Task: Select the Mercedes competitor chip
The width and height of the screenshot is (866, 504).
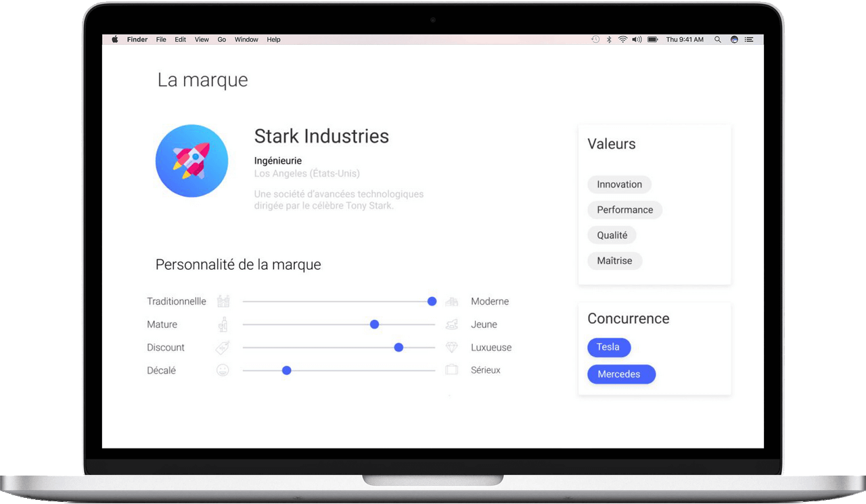Action: point(621,374)
